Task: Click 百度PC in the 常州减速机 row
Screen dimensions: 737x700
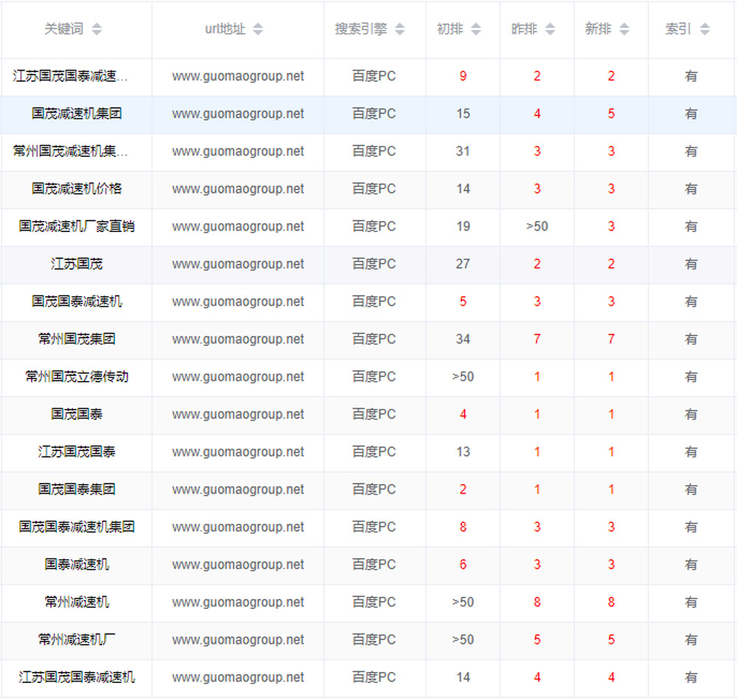Action: point(374,602)
